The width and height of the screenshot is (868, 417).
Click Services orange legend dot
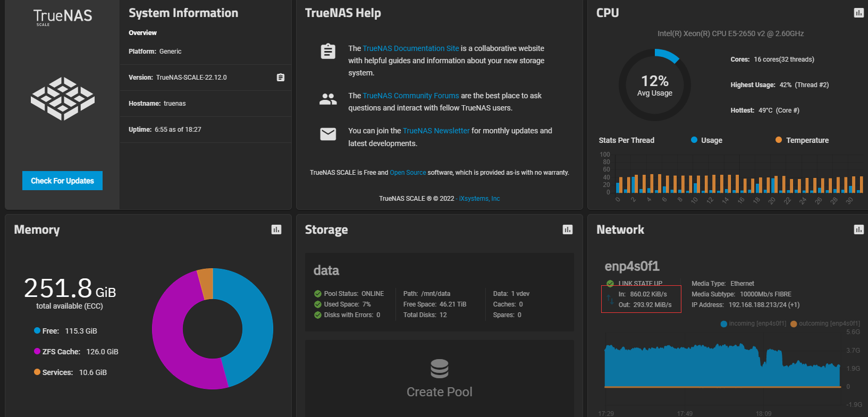37,372
